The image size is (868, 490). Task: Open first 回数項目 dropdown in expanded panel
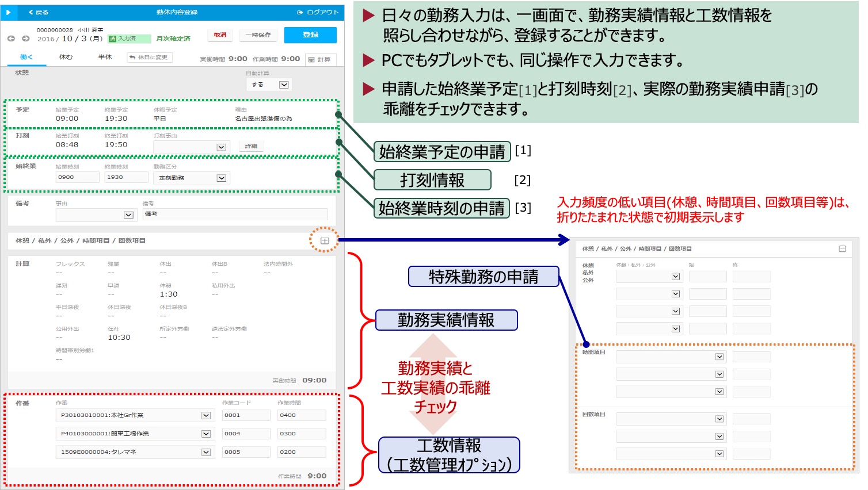(x=670, y=419)
